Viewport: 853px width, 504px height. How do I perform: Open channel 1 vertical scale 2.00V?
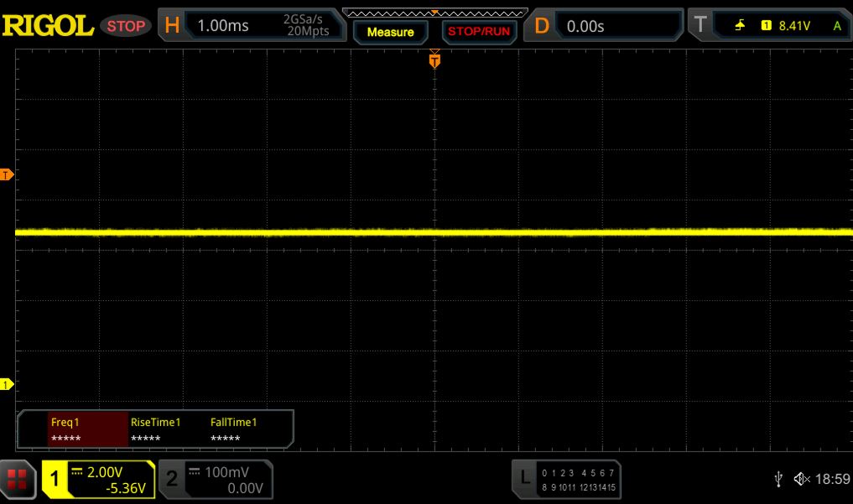[105, 472]
